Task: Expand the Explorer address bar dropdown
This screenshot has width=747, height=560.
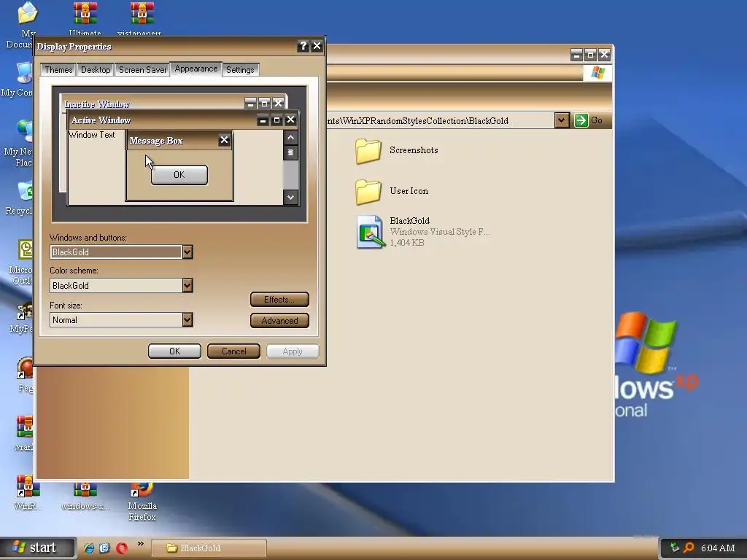Action: tap(562, 120)
